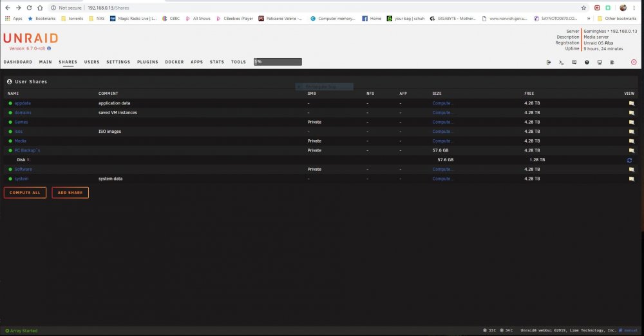Show the hidden bookmarks overflow chevron
Viewport: 644px width, 336px height.
click(589, 19)
